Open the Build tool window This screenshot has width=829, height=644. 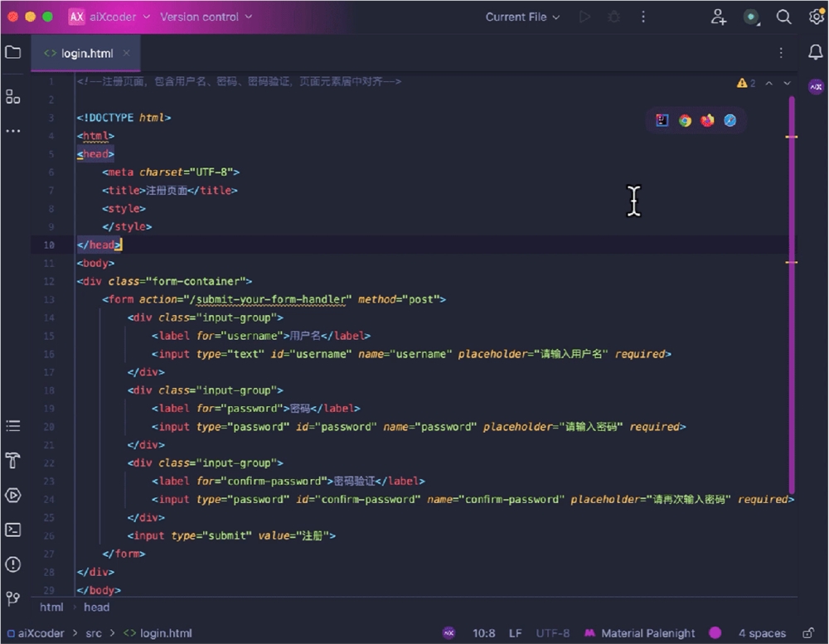point(12,460)
